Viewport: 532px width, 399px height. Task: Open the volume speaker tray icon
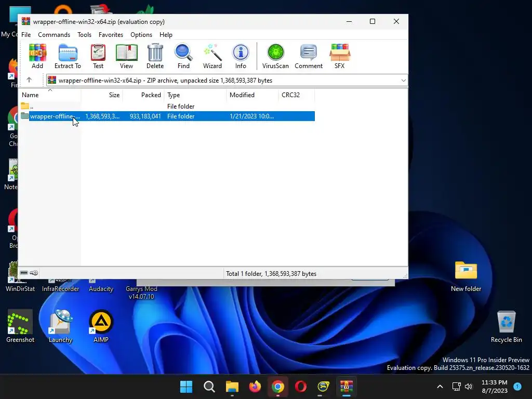click(x=469, y=387)
